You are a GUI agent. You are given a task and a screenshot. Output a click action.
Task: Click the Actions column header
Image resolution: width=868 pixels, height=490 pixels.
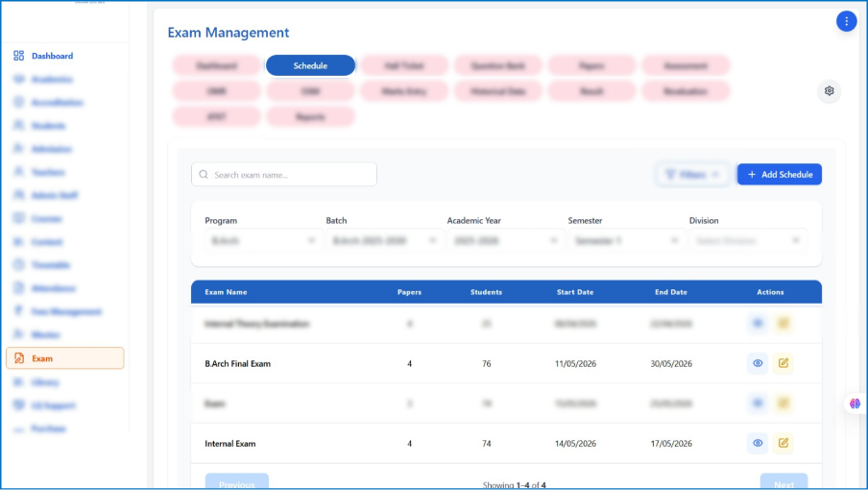click(x=771, y=292)
